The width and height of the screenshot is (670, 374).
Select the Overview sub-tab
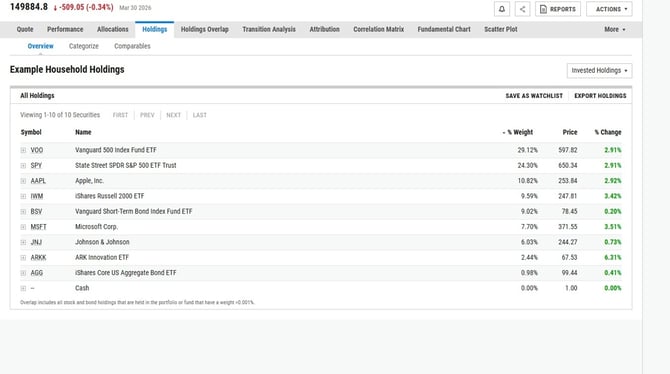coord(41,46)
